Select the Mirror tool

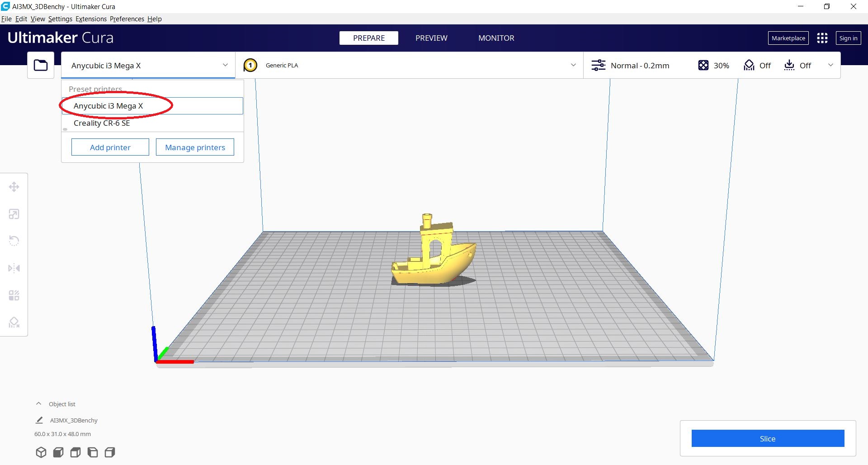click(x=14, y=268)
